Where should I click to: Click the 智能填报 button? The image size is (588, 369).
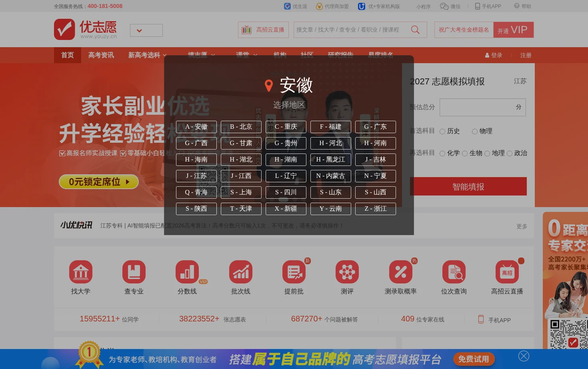tap(468, 186)
